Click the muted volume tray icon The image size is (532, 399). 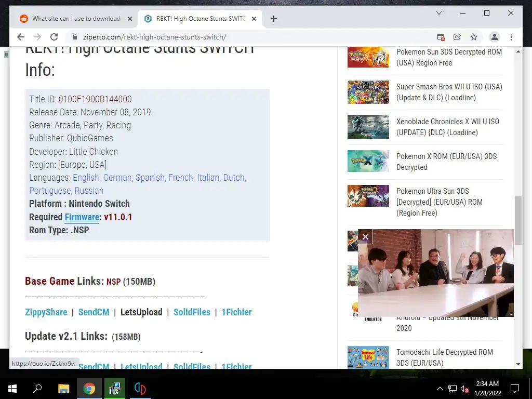point(465,389)
